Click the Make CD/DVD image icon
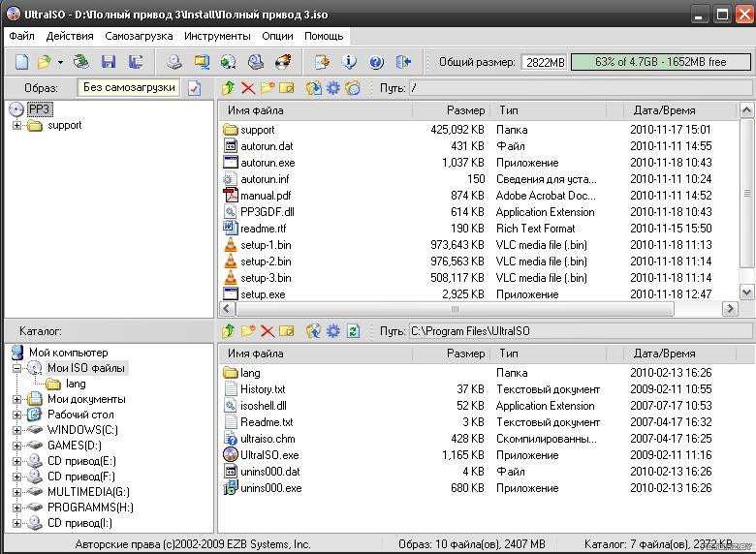The image size is (756, 554). (174, 62)
